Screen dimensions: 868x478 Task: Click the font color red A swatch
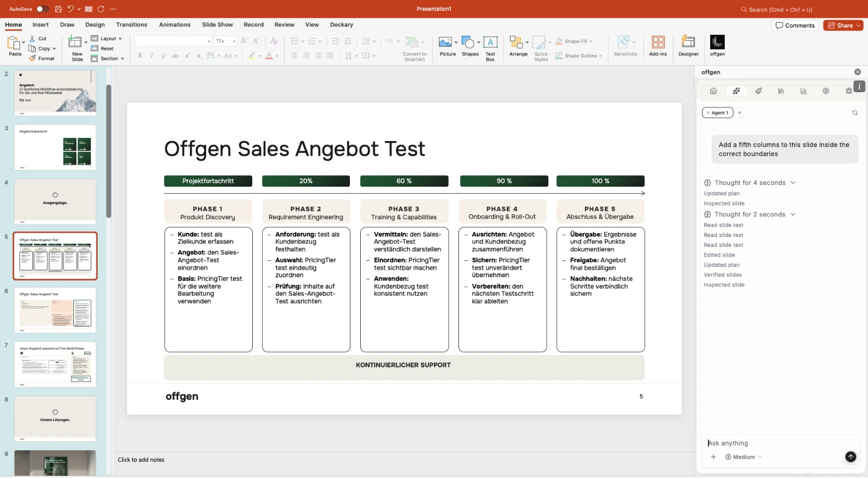269,55
